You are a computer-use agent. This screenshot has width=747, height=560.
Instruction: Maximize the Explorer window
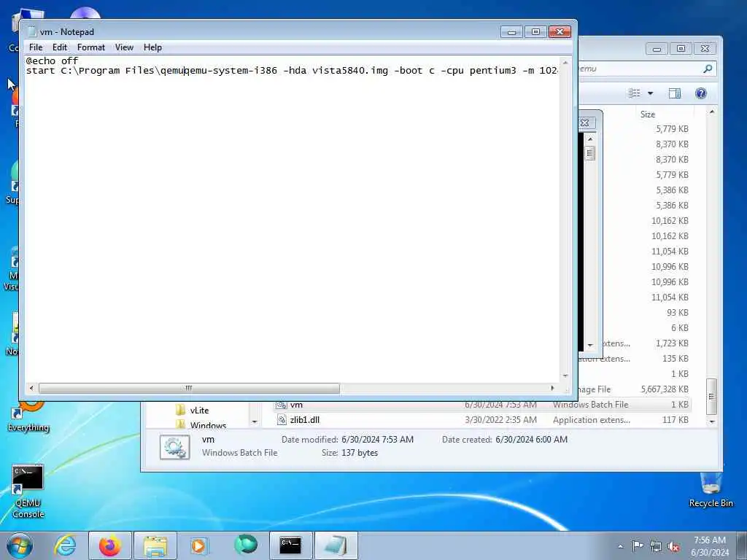point(681,49)
